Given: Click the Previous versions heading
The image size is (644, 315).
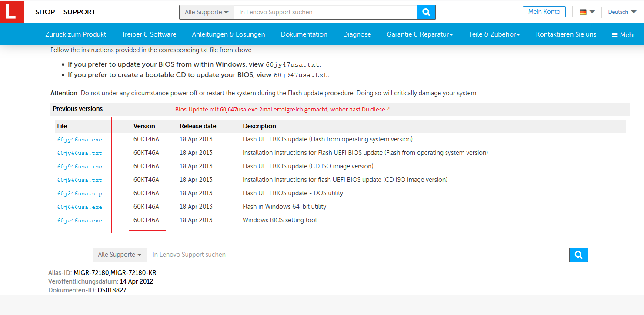Looking at the screenshot, I should 78,109.
